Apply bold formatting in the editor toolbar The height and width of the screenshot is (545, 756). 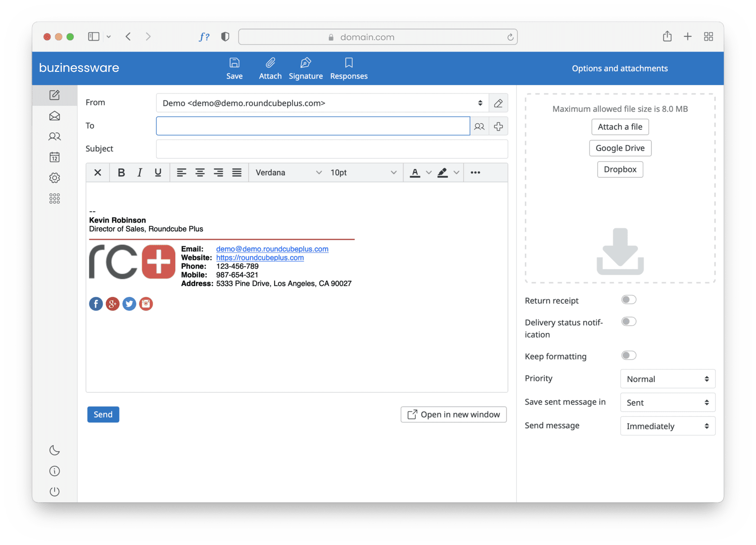(121, 172)
